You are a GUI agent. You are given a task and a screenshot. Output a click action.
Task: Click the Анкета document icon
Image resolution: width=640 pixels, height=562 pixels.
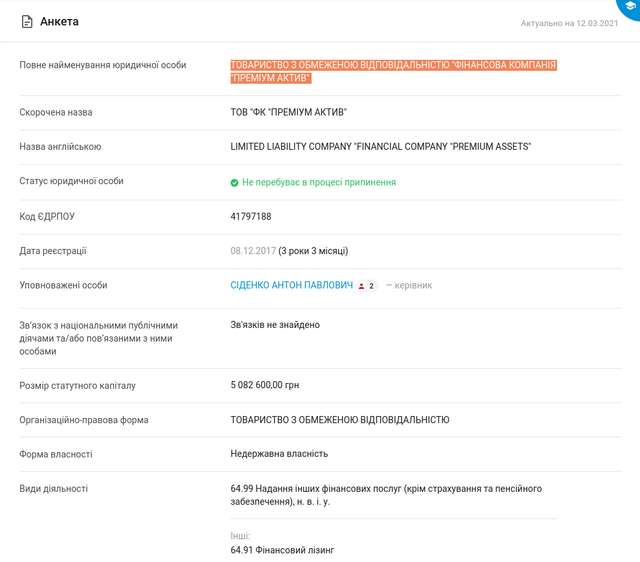pos(27,21)
